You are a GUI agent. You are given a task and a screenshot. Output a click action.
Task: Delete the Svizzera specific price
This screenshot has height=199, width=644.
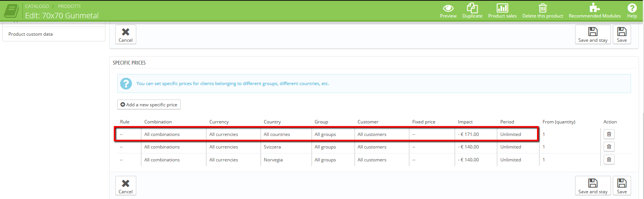609,147
